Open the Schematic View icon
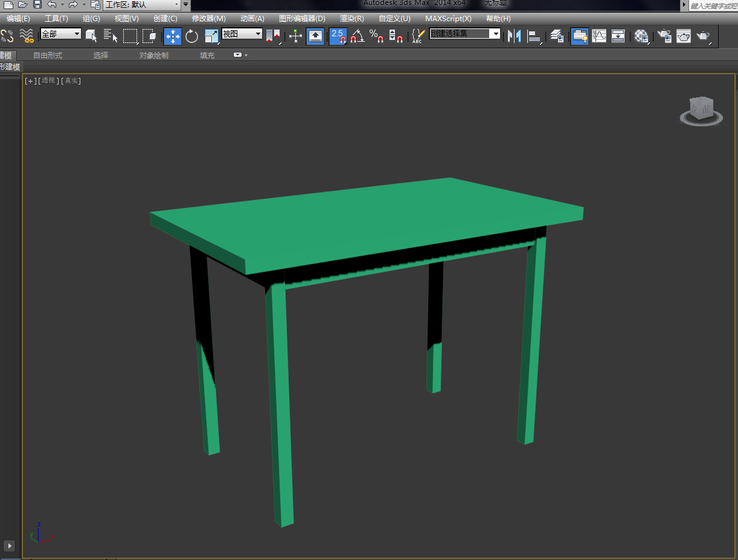Screen dimensions: 738x560 click(x=618, y=36)
